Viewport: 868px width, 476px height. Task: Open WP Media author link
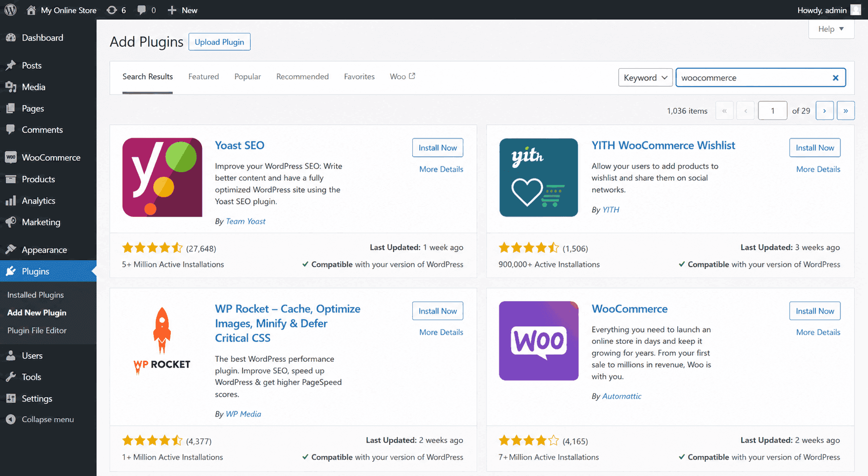pos(244,414)
